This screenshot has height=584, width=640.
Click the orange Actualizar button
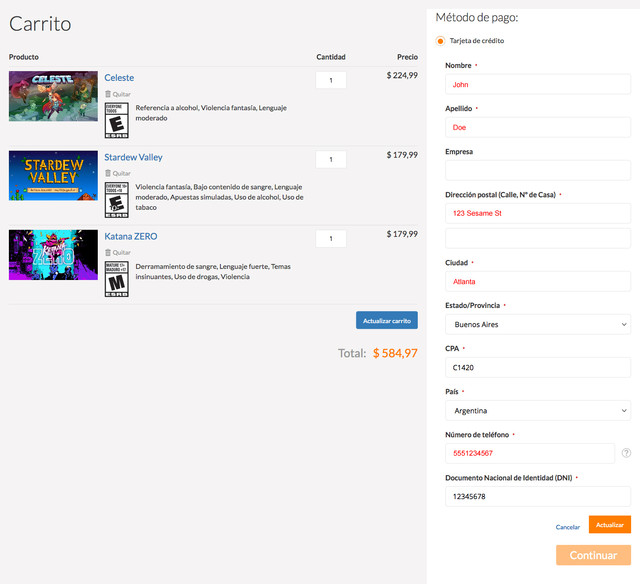tap(610, 524)
